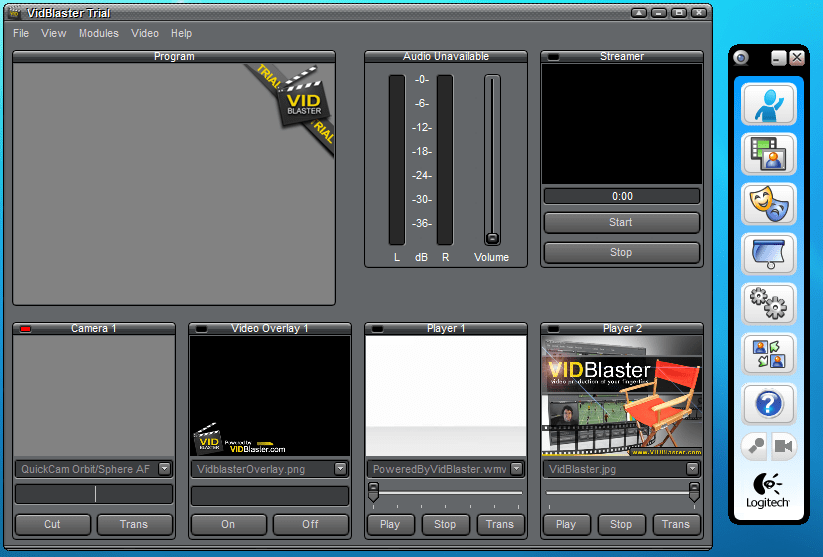Viewport: 823px width, 557px height.
Task: Turn Video Overlay 1 Off
Action: [x=311, y=524]
